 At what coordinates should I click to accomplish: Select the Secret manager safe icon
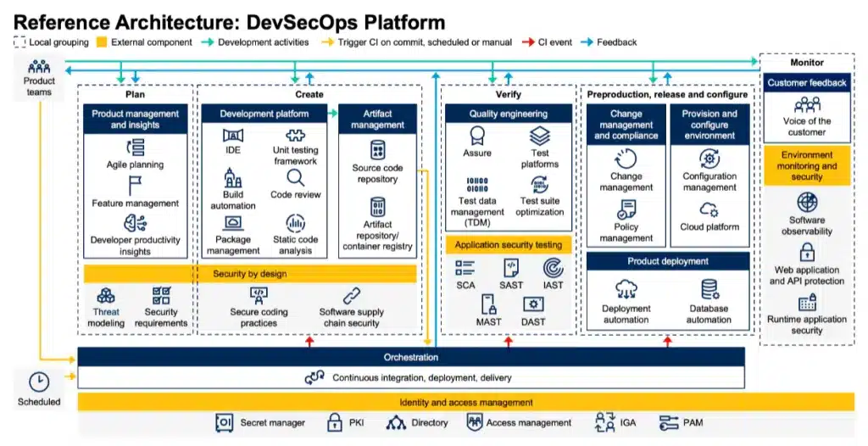224,423
